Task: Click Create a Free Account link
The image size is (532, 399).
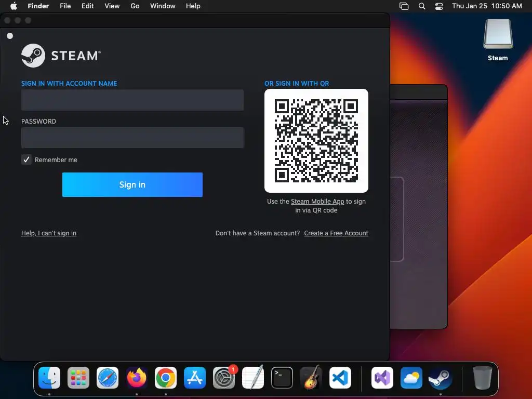Action: pyautogui.click(x=336, y=233)
